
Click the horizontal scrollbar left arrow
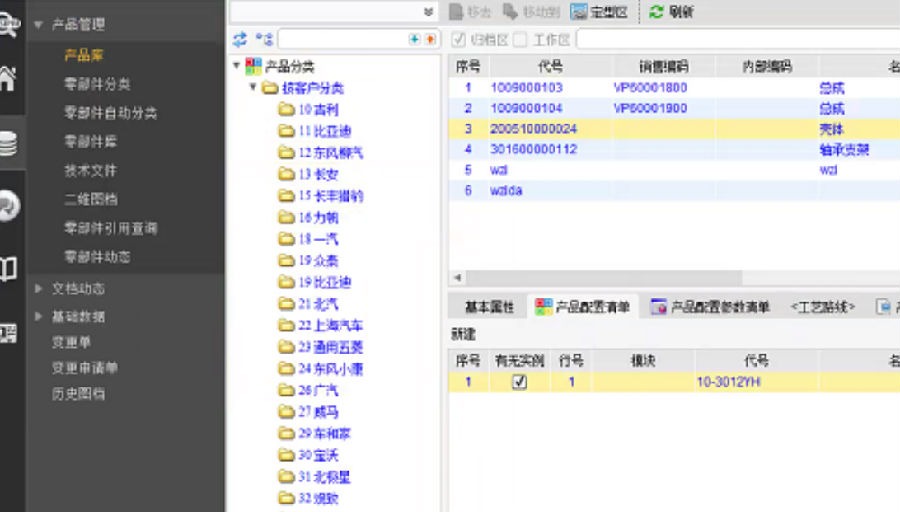[457, 277]
